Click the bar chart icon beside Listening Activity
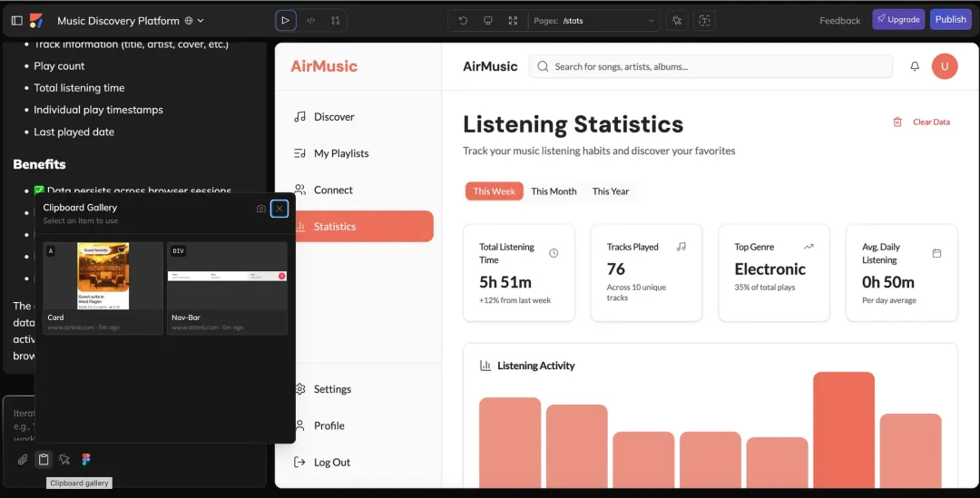This screenshot has height=498, width=980. point(485,366)
